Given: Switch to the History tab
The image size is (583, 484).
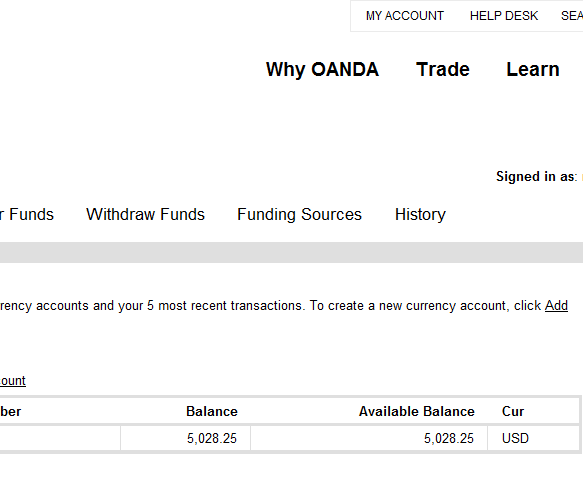Looking at the screenshot, I should pyautogui.click(x=420, y=214).
